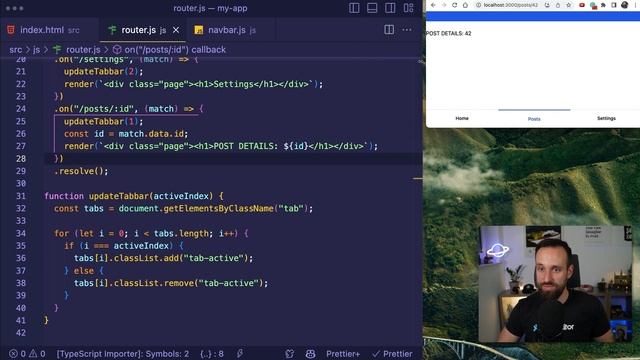
Task: Click site info icon in address bar
Action: tap(478, 5)
